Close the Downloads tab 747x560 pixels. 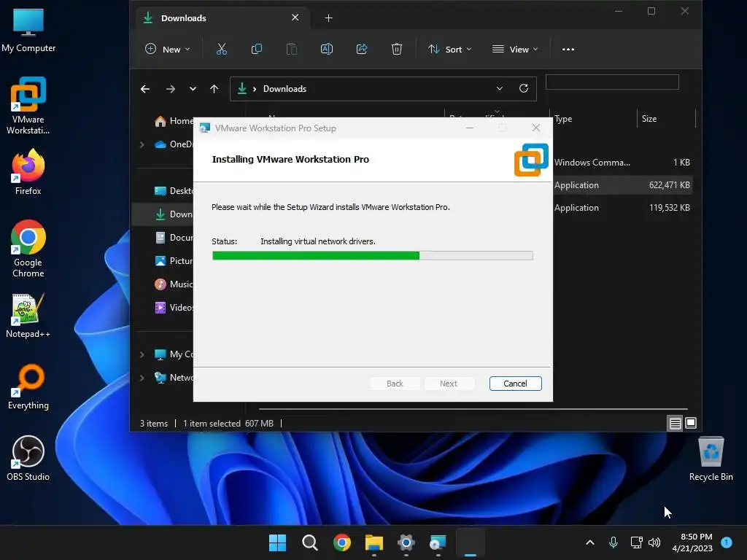[x=295, y=17]
